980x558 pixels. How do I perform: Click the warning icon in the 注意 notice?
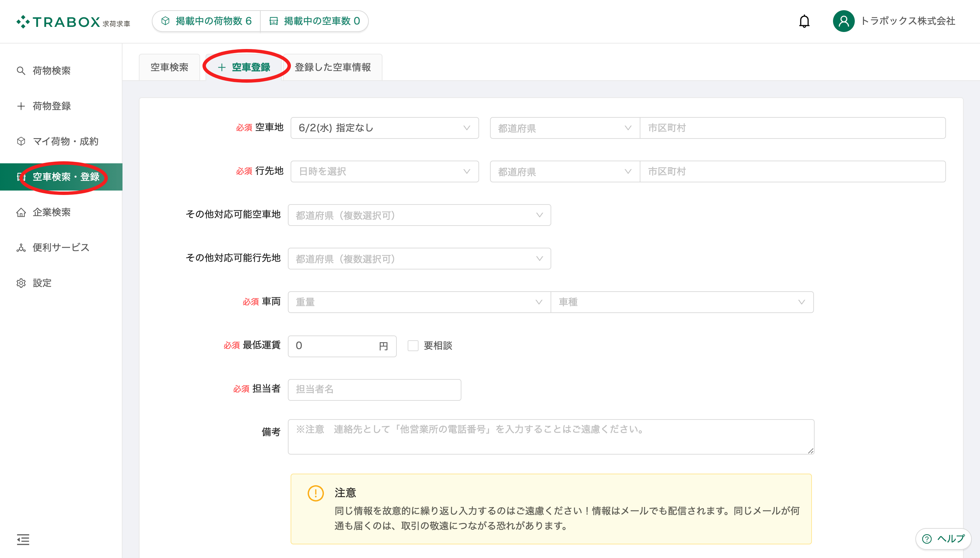click(x=315, y=493)
